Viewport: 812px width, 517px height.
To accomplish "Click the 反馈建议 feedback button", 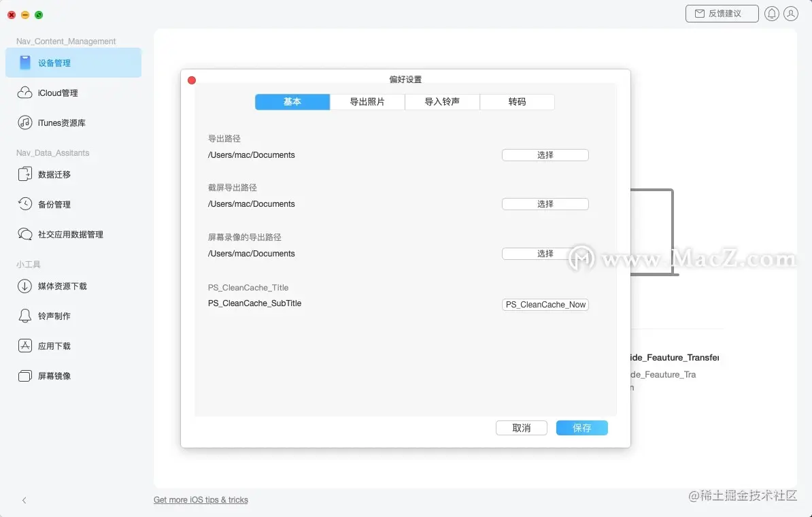I will point(722,14).
